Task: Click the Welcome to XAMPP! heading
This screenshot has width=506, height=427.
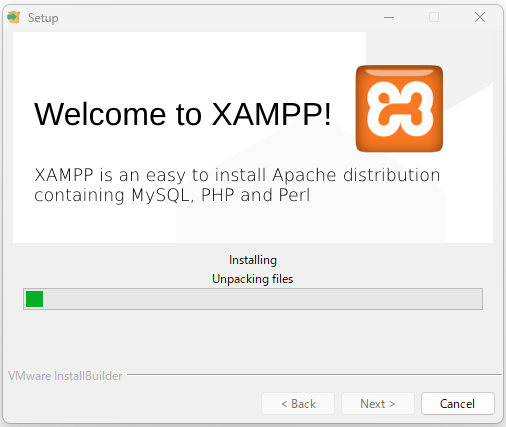Action: [x=183, y=114]
